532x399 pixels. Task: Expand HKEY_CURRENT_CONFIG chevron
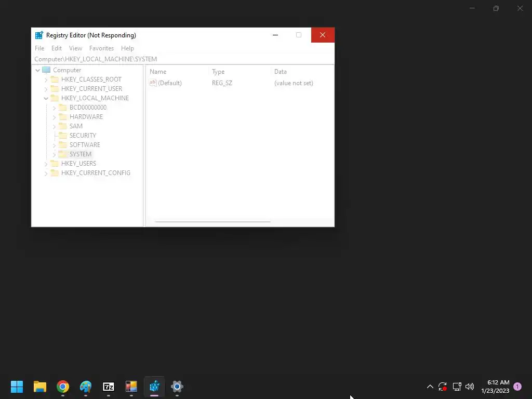coord(46,174)
